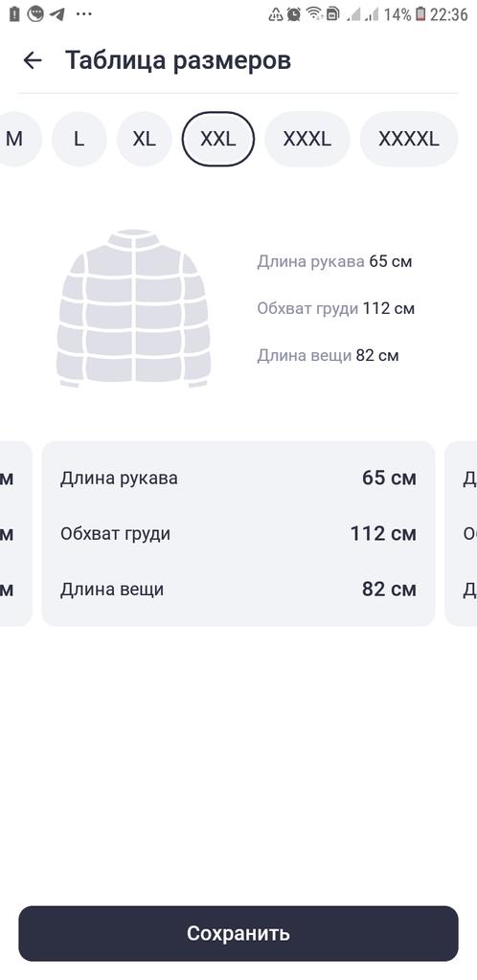Open the XXL measurements card
This screenshot has width=477, height=980.
[238, 533]
